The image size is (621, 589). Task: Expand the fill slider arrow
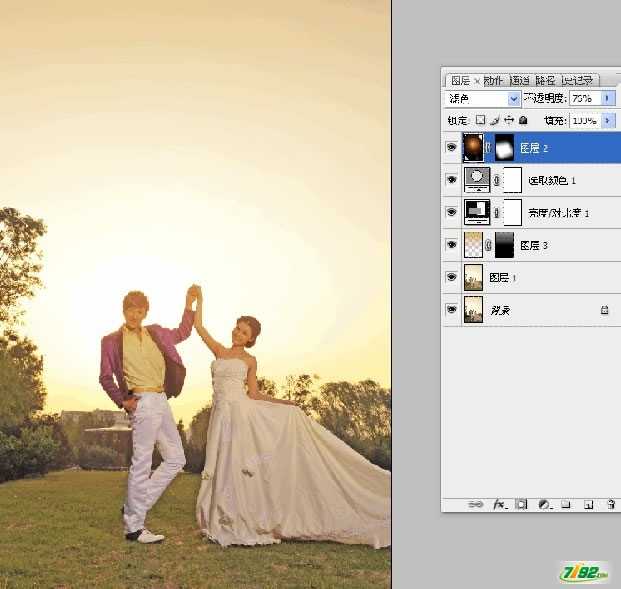(x=608, y=120)
